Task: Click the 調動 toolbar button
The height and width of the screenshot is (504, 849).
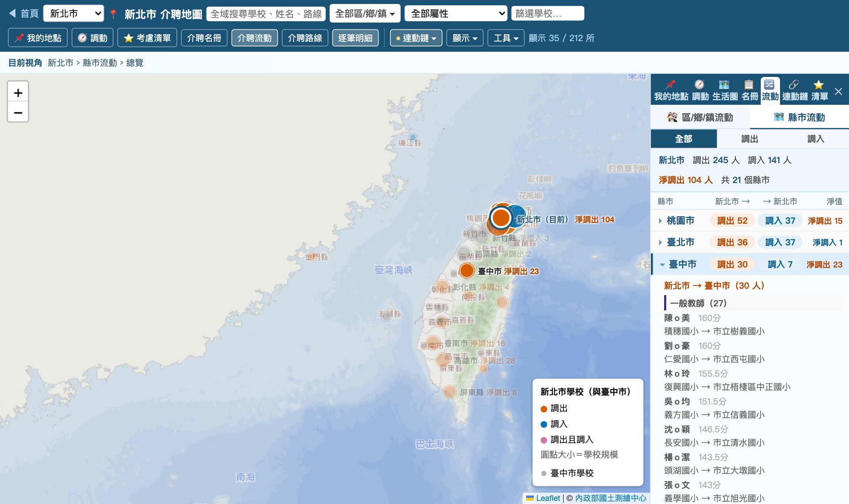Action: pos(92,38)
